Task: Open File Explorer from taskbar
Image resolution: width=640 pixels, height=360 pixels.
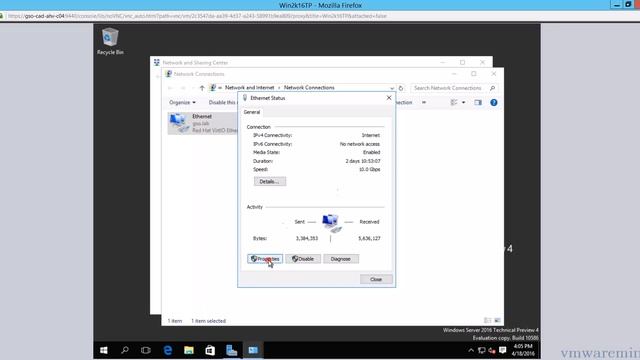Action: [x=189, y=350]
